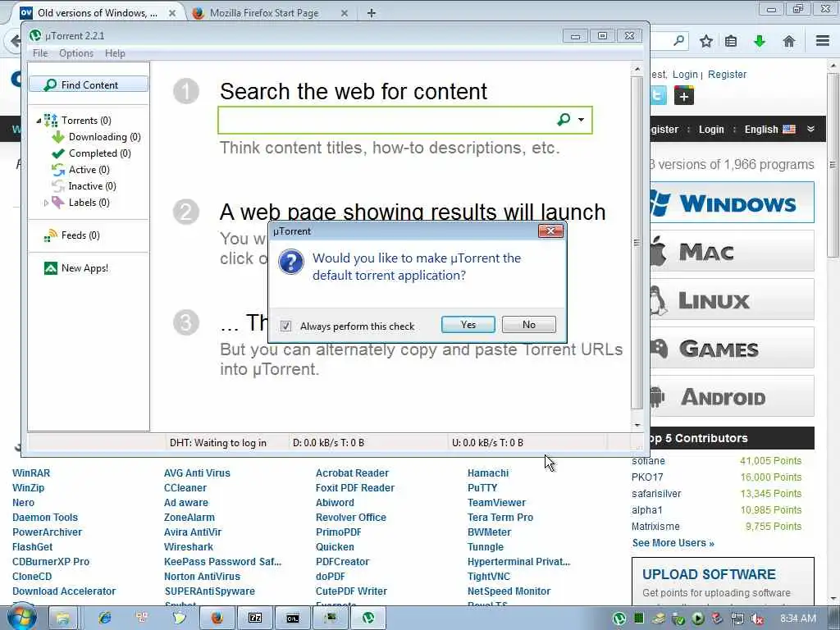840x630 pixels.
Task: Open Internet Explorer from taskbar
Action: point(104,619)
